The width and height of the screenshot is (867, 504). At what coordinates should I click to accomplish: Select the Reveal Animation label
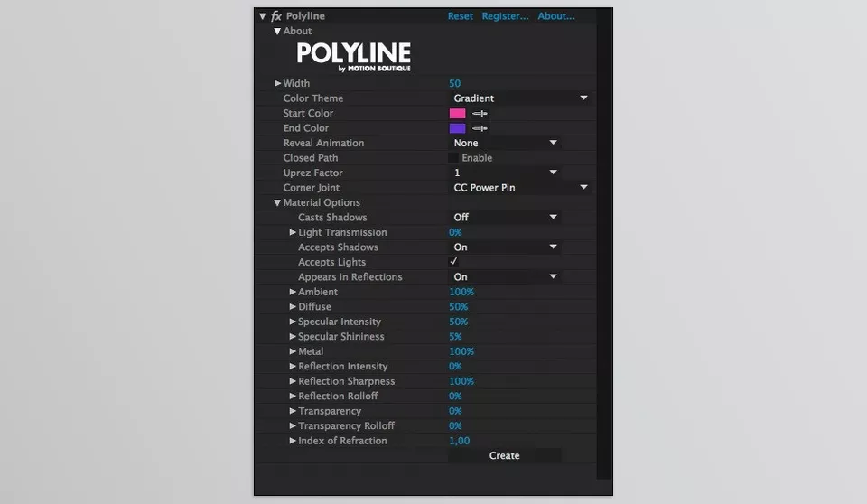(323, 143)
